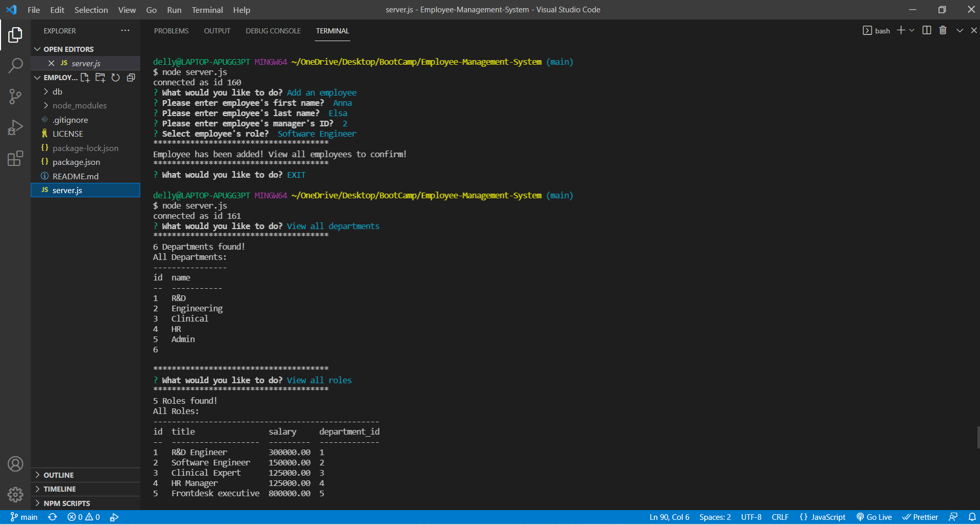The width and height of the screenshot is (980, 525).
Task: Switch to the OUTPUT tab
Action: (217, 31)
